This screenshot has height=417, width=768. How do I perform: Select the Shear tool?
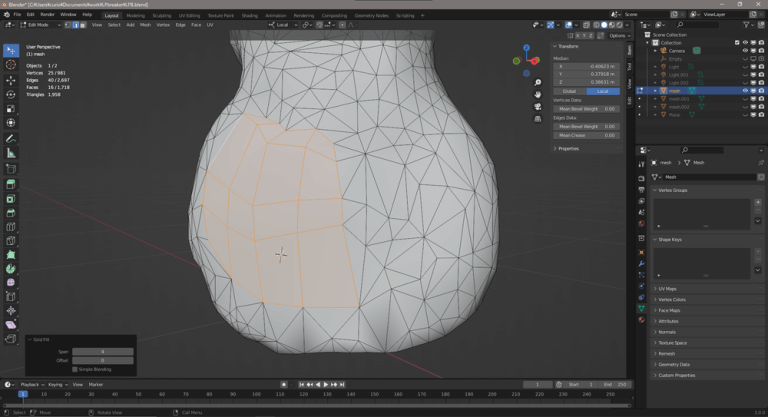[11, 324]
